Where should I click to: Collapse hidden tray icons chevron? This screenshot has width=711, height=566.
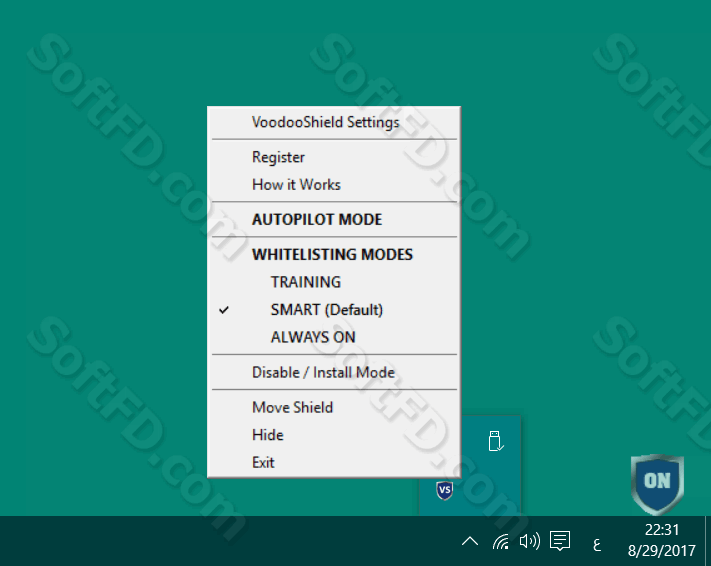[x=470, y=541]
